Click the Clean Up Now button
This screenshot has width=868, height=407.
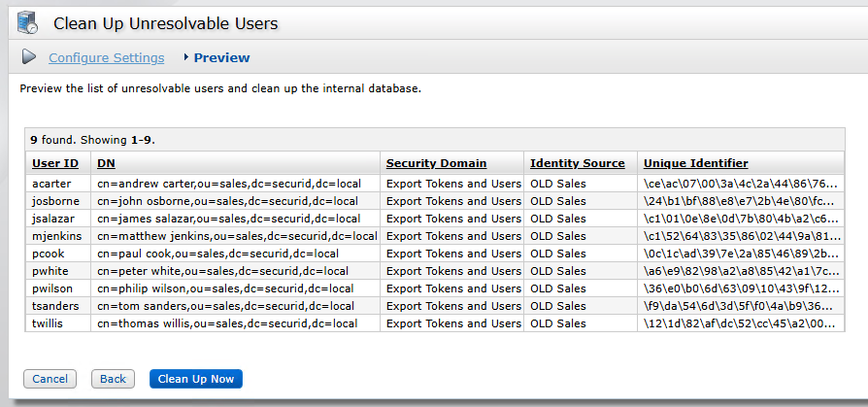click(195, 379)
